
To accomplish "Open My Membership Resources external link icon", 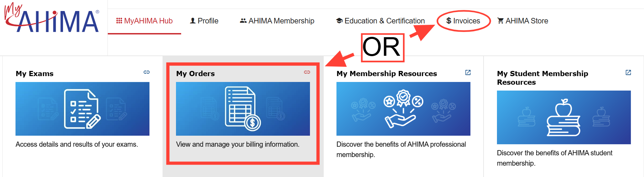I will point(468,72).
